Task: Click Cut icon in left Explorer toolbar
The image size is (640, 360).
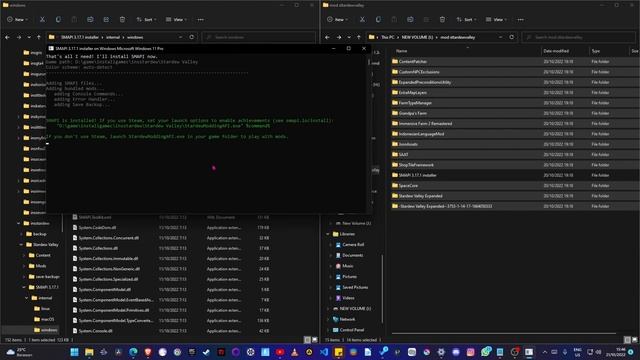Action: click(42, 19)
